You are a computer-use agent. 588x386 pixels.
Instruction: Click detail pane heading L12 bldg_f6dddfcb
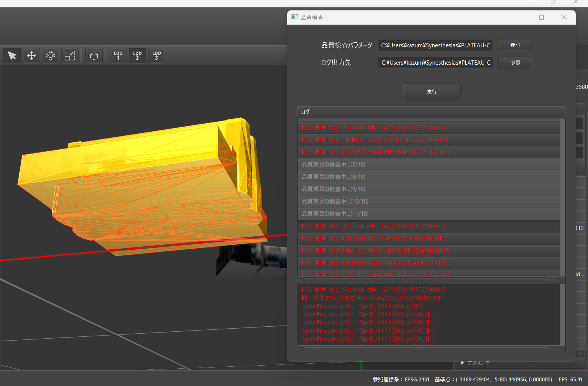[376, 289]
